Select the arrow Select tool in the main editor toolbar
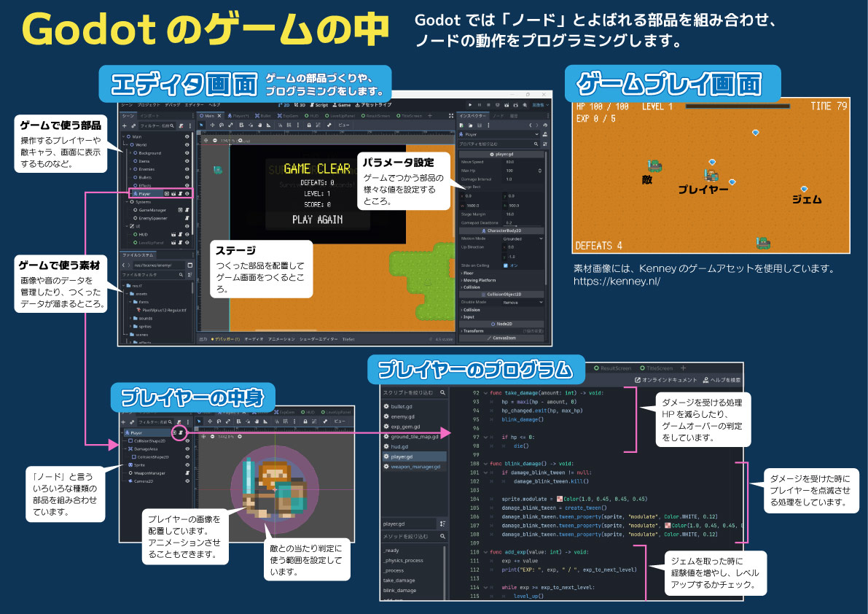This screenshot has width=868, height=614. pyautogui.click(x=201, y=125)
